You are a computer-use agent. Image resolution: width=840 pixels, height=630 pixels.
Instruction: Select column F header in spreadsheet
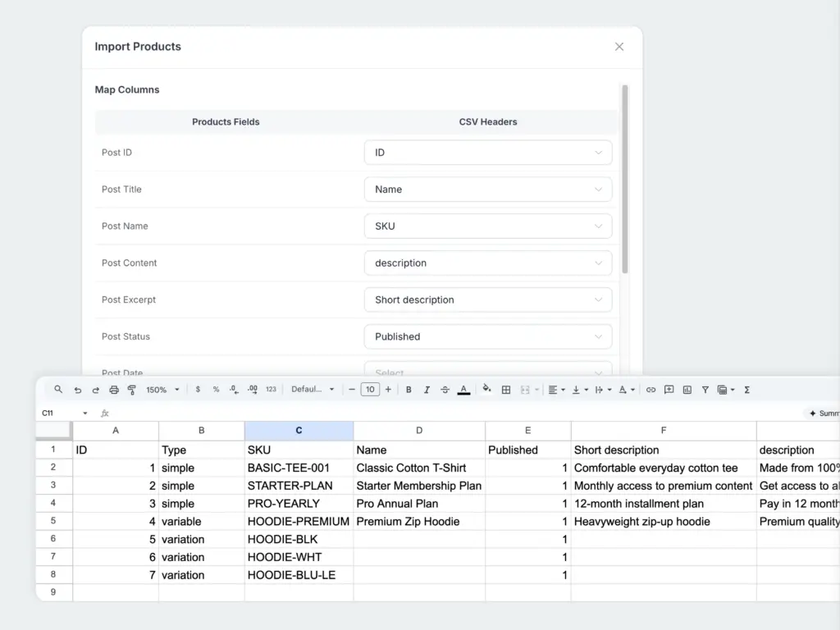tap(663, 430)
